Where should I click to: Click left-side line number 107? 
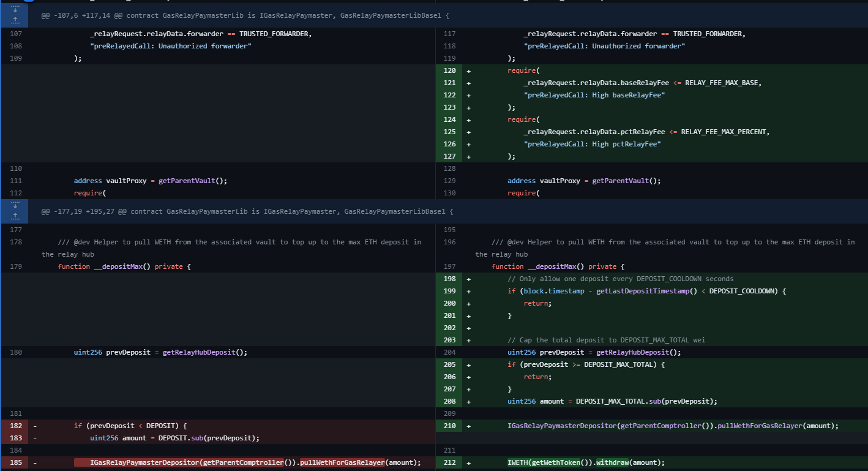pos(15,34)
